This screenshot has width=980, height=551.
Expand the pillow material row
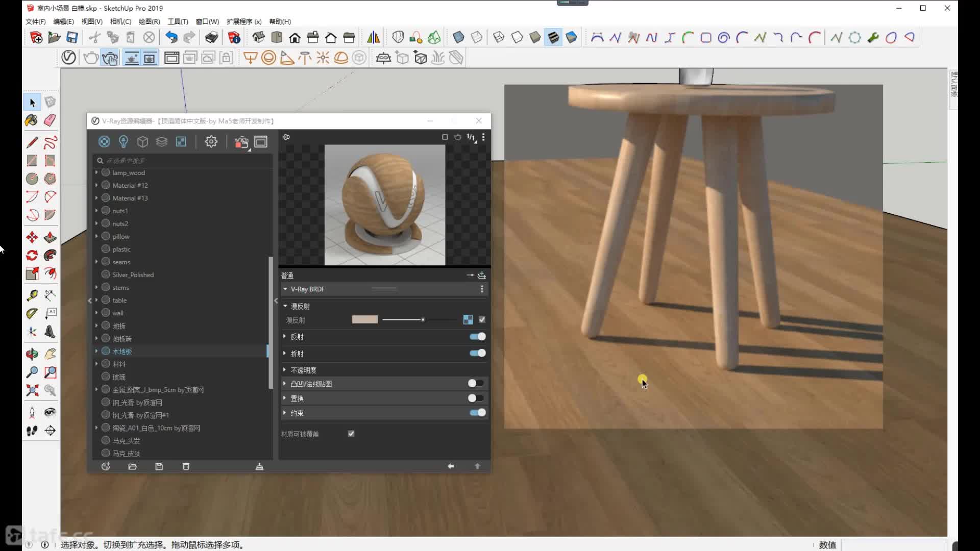tap(96, 236)
